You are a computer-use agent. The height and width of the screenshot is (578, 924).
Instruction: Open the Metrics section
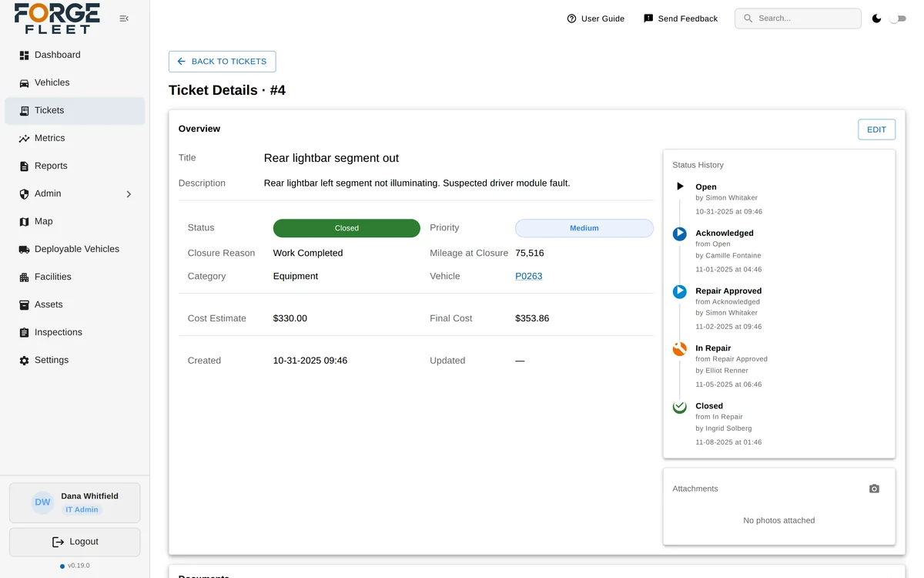75,139
